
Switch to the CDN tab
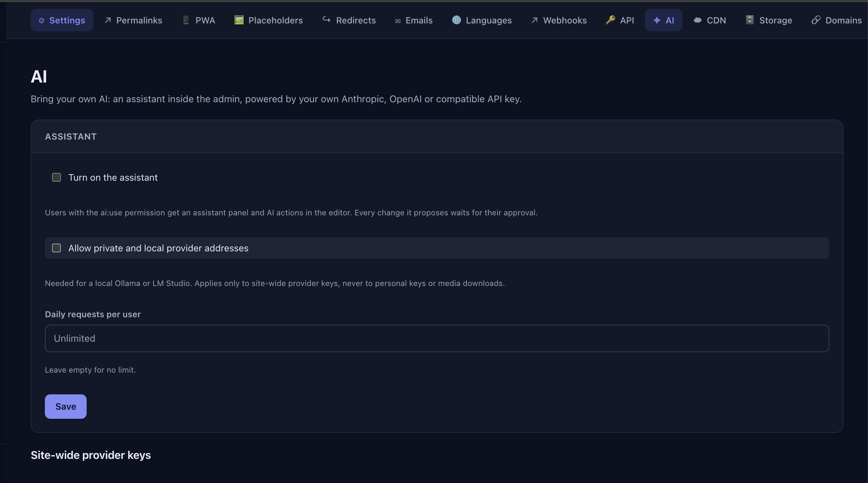710,20
